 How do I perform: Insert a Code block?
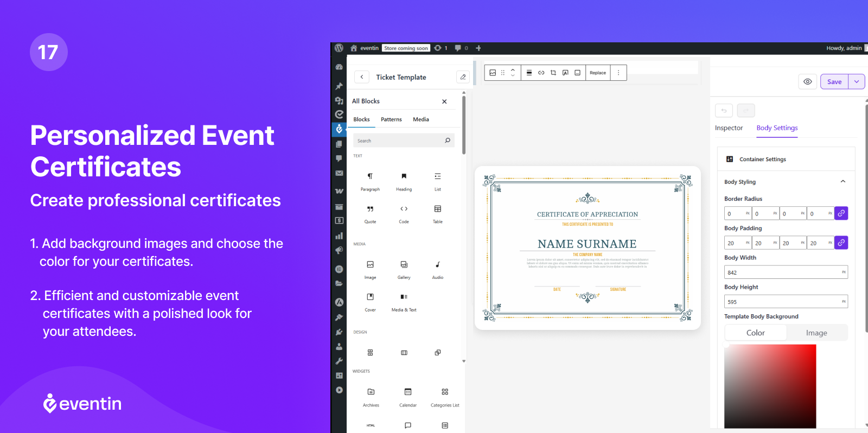click(x=404, y=214)
